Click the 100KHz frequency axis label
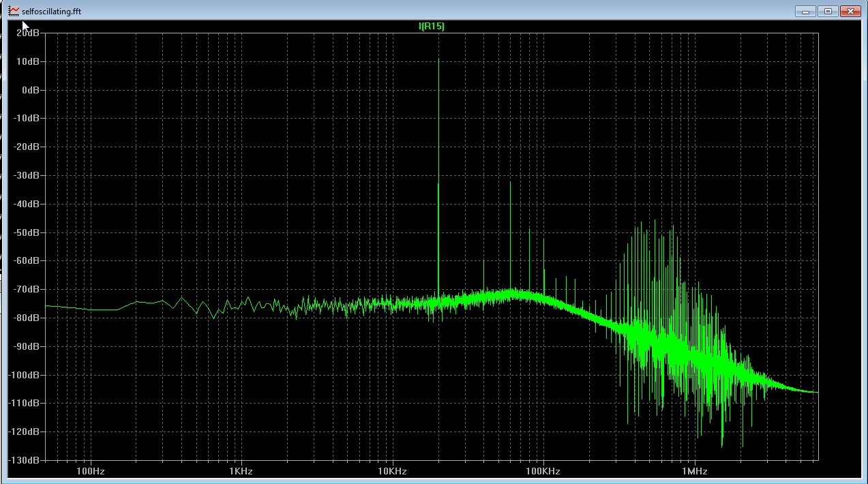The height and width of the screenshot is (484, 868). [x=544, y=471]
